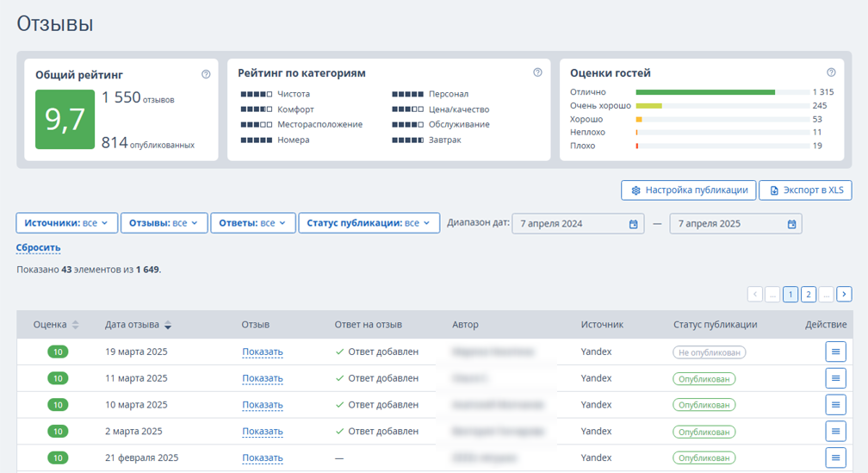
Task: Open action menu for 2 марта 2025 row
Action: tap(835, 431)
